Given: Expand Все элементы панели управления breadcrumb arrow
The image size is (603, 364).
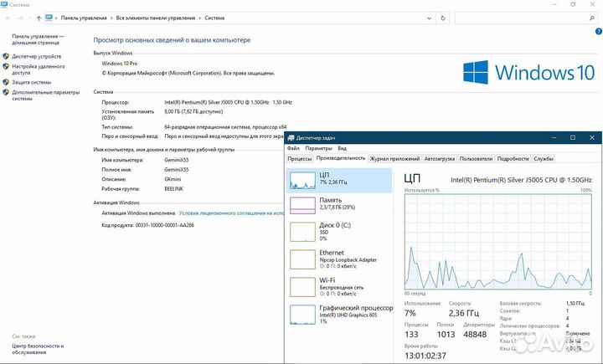Looking at the screenshot, I should point(198,17).
